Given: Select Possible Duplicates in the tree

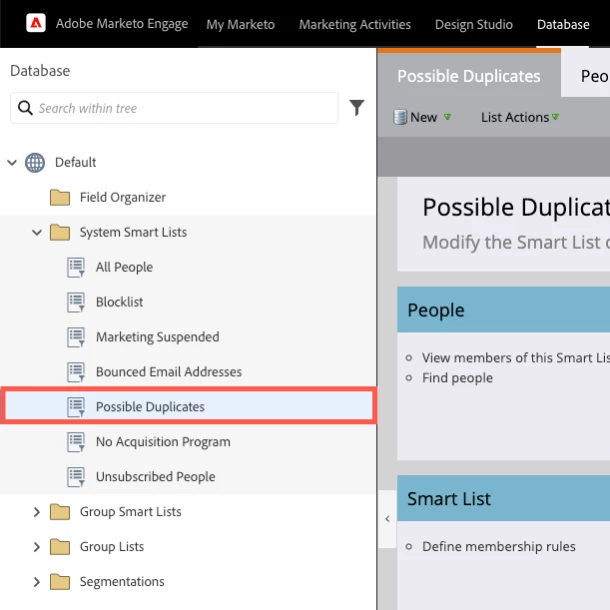Looking at the screenshot, I should [150, 407].
